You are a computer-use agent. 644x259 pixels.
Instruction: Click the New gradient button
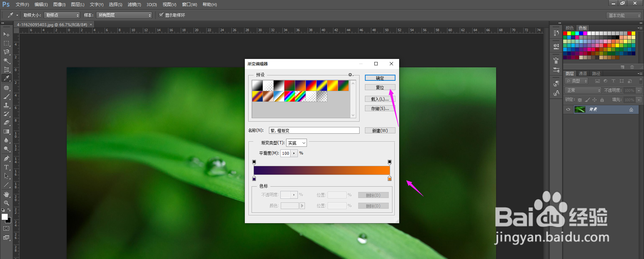point(380,131)
